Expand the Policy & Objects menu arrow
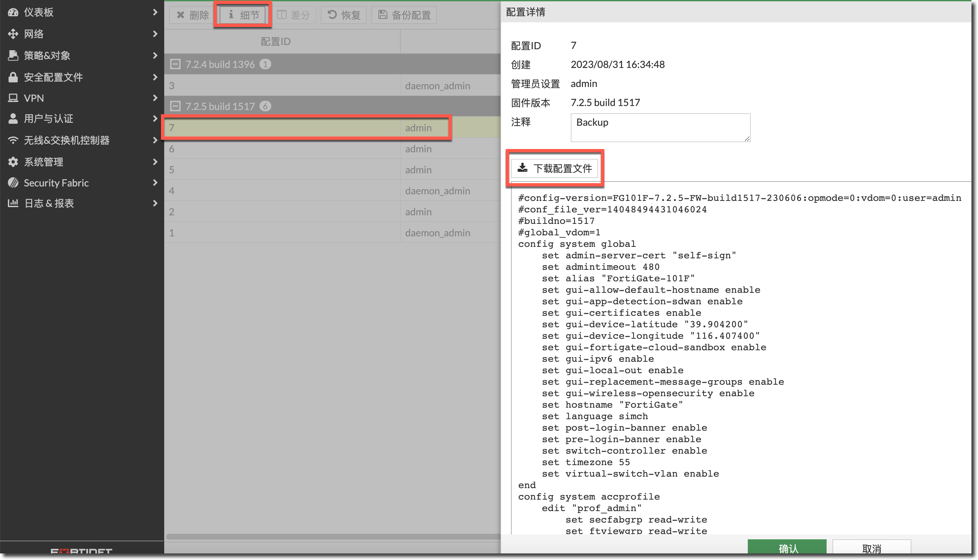 [x=155, y=55]
